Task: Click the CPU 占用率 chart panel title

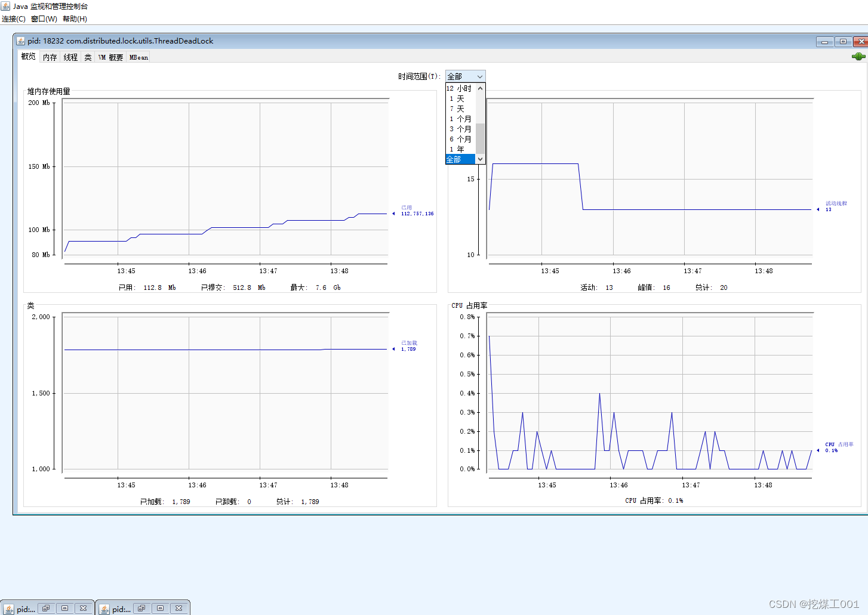Action: (469, 305)
